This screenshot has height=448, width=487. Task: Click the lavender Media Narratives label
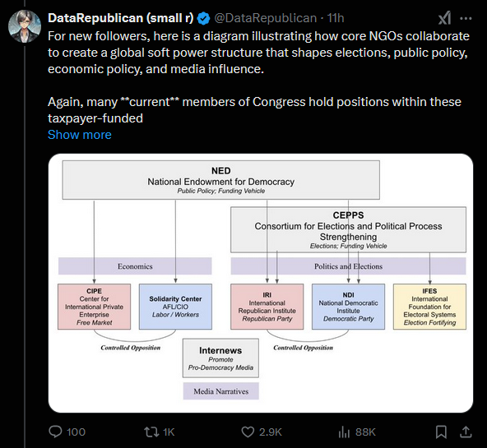(220, 391)
